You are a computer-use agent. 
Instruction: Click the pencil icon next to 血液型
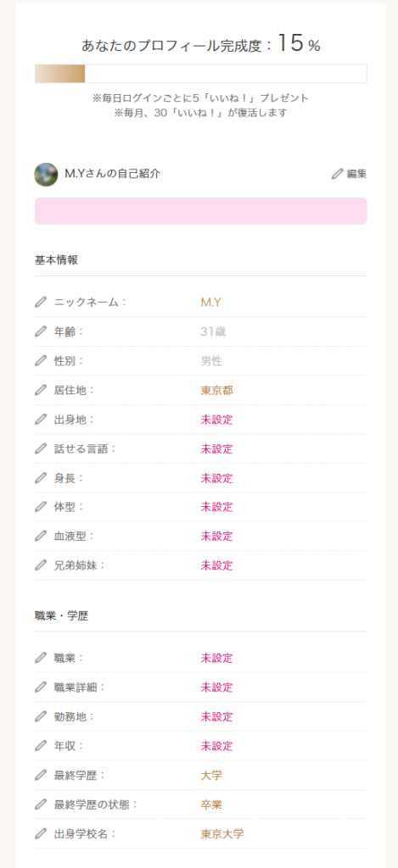41,536
